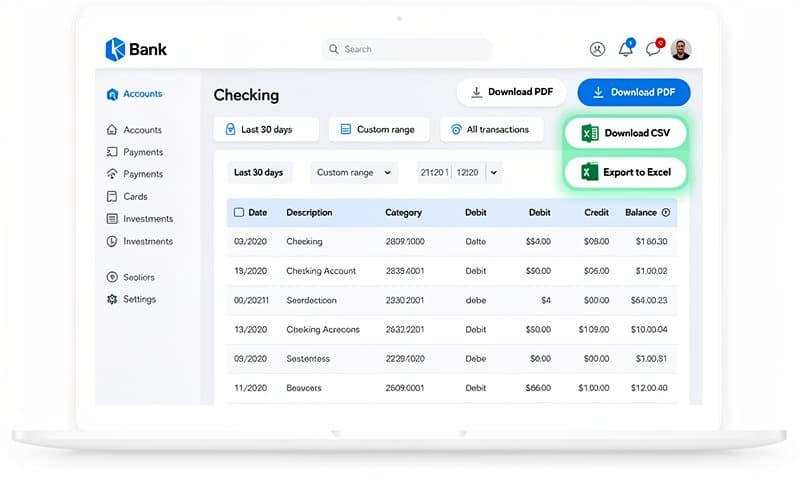
Task: Open the Sestentess transaction row
Action: [452, 359]
